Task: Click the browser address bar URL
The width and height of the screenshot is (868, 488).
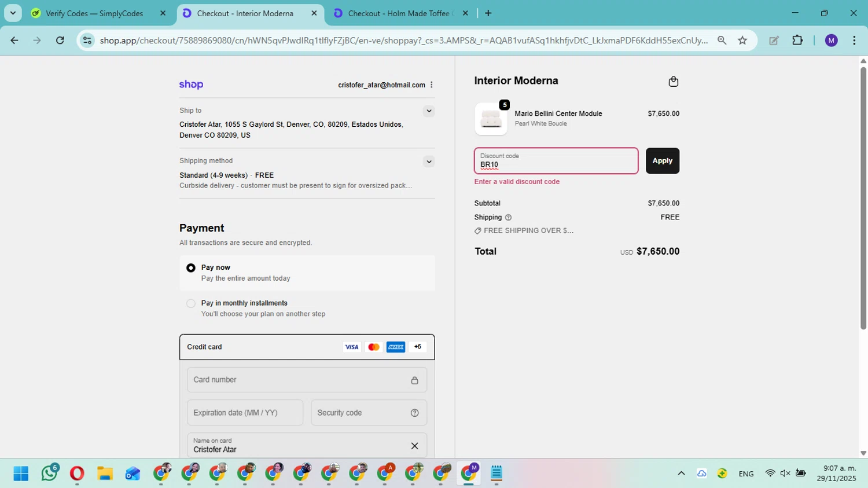Action: pos(403,41)
